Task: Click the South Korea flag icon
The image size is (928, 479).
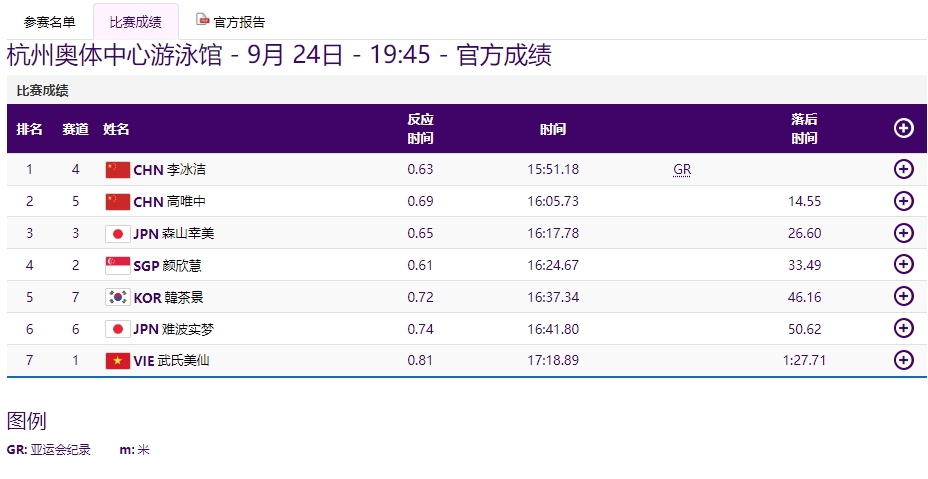Action: pyautogui.click(x=117, y=297)
